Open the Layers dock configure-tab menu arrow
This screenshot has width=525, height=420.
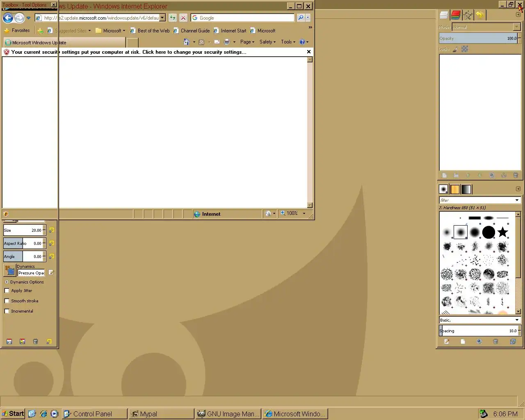click(x=518, y=14)
